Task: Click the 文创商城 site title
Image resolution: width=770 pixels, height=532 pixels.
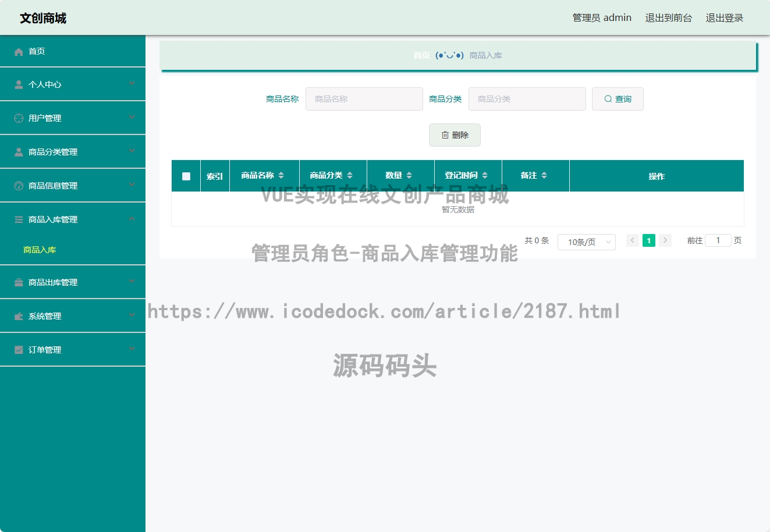Action: pos(43,18)
